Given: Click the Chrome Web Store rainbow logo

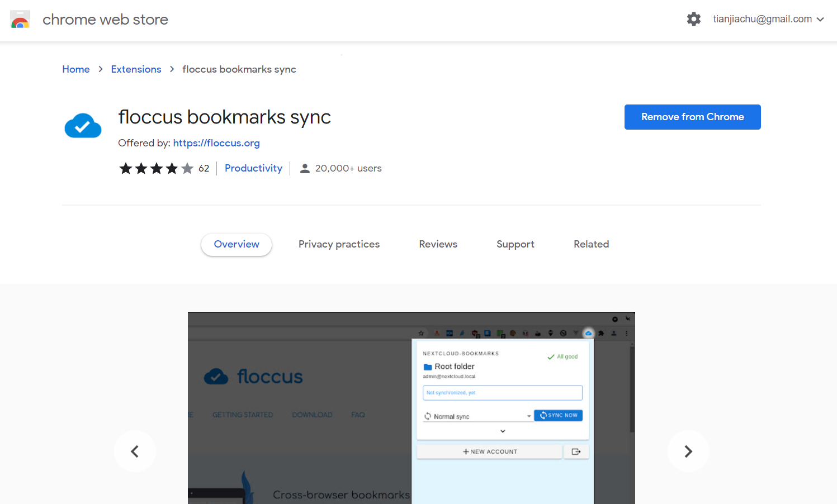Looking at the screenshot, I should [20, 20].
